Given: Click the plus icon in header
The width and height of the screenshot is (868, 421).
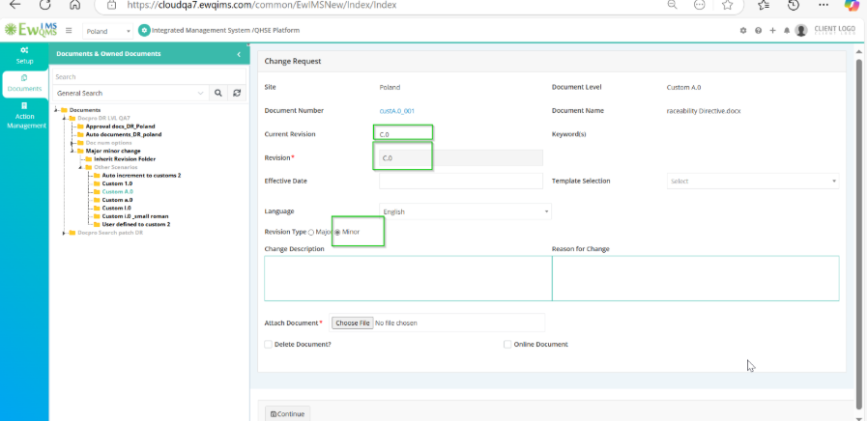Looking at the screenshot, I should (x=772, y=31).
